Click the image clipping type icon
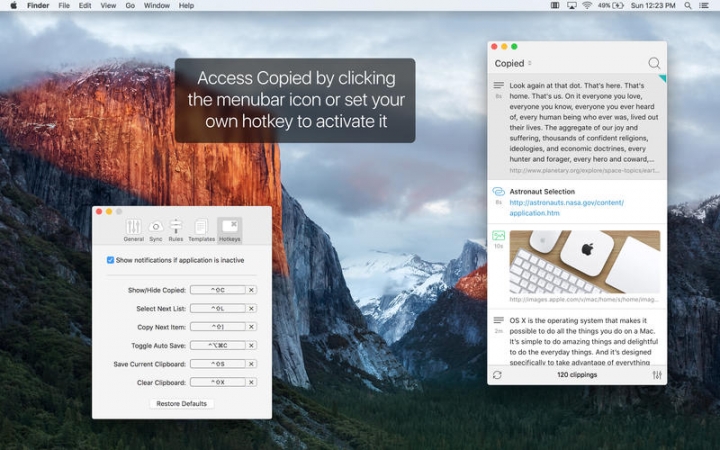Viewport: 720px width, 450px height. [x=498, y=236]
